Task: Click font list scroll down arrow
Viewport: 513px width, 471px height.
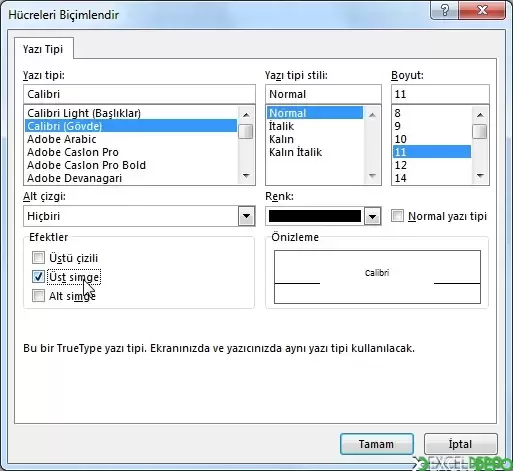Action: click(246, 176)
